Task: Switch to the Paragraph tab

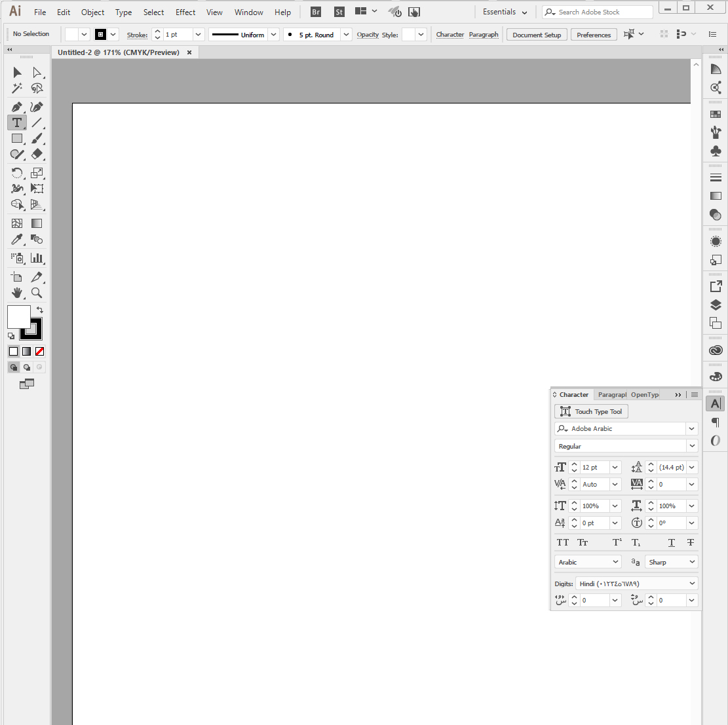Action: (612, 394)
